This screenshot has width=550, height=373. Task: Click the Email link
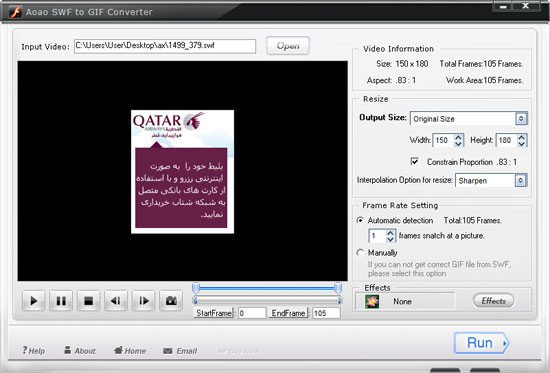click(x=180, y=351)
